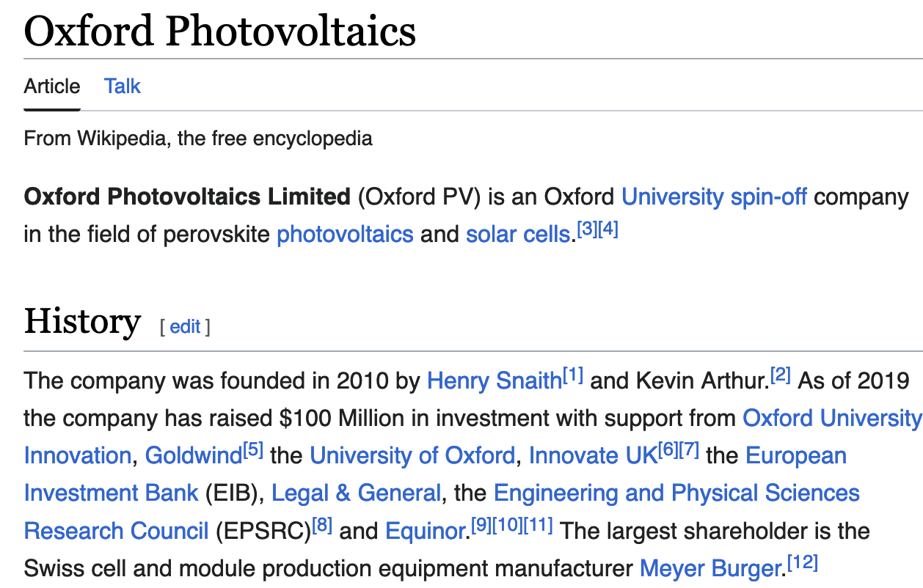923x588 pixels.
Task: Follow the Innovate UK link
Action: click(x=593, y=455)
